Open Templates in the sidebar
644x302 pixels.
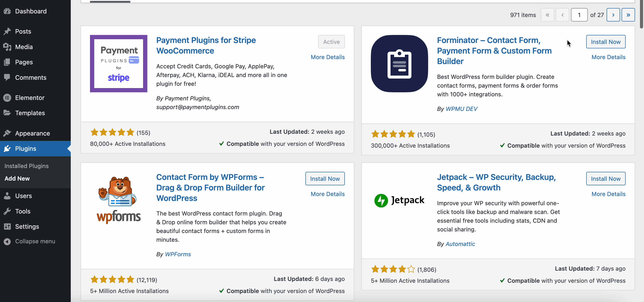tap(30, 113)
